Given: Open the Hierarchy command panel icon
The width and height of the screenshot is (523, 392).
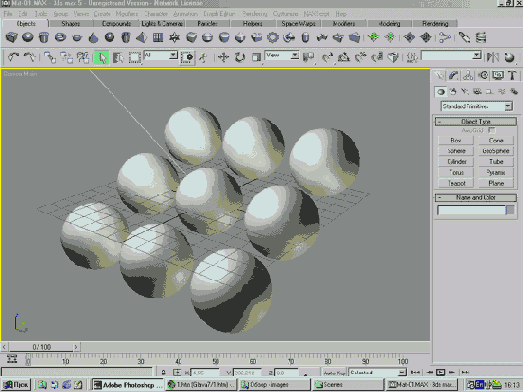Looking at the screenshot, I should 468,76.
